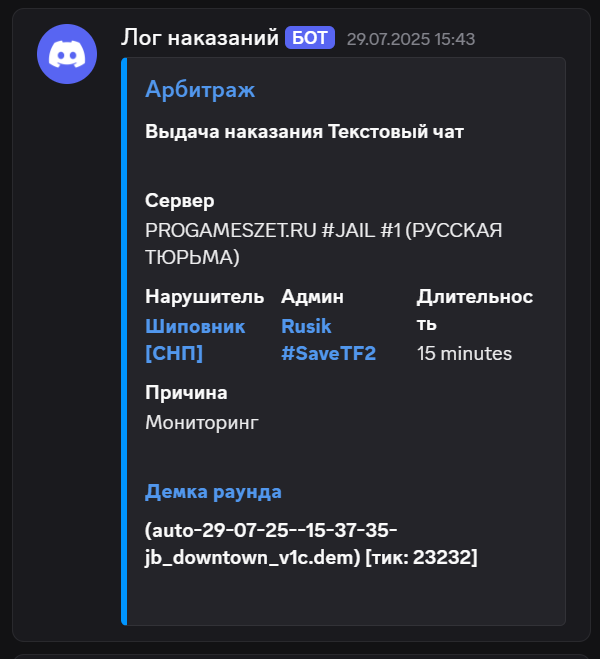
Task: Click the БОТ badge
Action: [x=310, y=38]
